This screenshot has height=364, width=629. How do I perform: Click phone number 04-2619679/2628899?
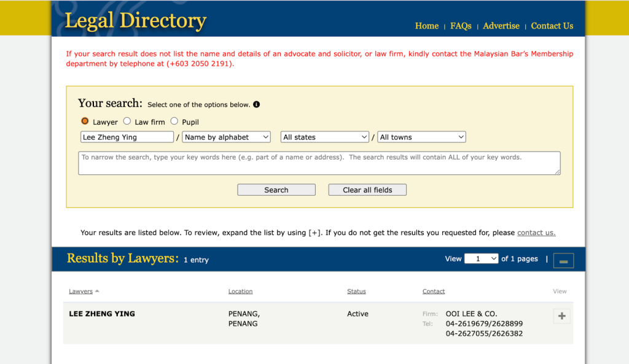484,323
